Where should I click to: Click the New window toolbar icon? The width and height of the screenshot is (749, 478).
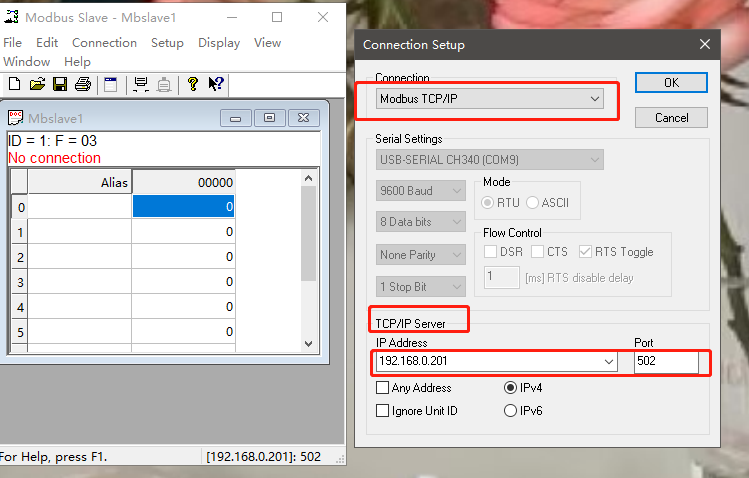[111, 85]
